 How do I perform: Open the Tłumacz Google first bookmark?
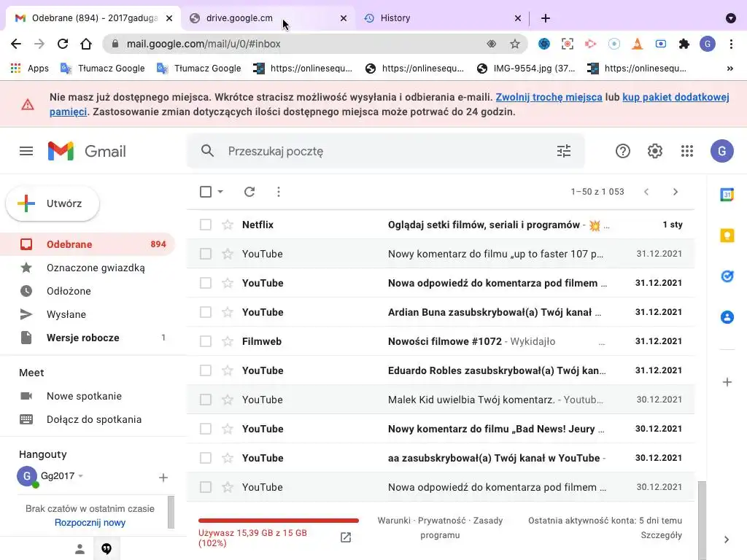[103, 69]
